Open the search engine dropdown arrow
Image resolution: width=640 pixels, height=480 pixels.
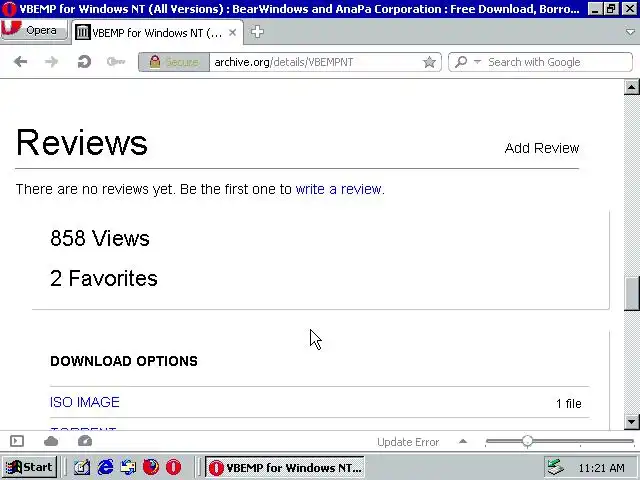coord(477,62)
